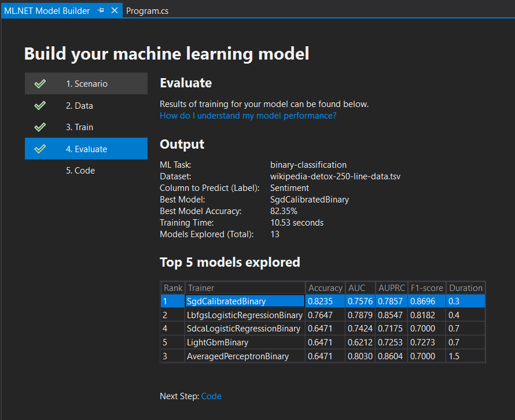Screen dimensions: 515x420
Task: Click the green checkmark beside 3. Train
Action: click(40, 127)
